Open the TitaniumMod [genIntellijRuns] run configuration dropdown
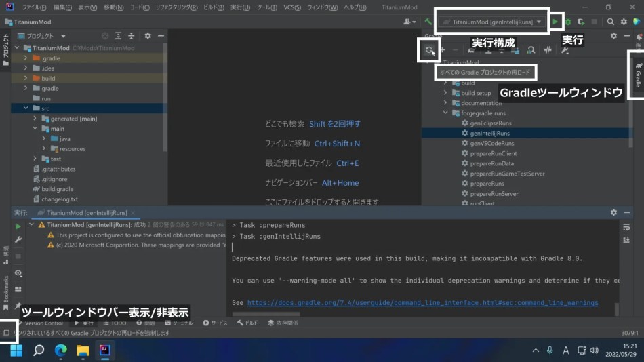Image resolution: width=644 pixels, height=362 pixels. tap(492, 22)
